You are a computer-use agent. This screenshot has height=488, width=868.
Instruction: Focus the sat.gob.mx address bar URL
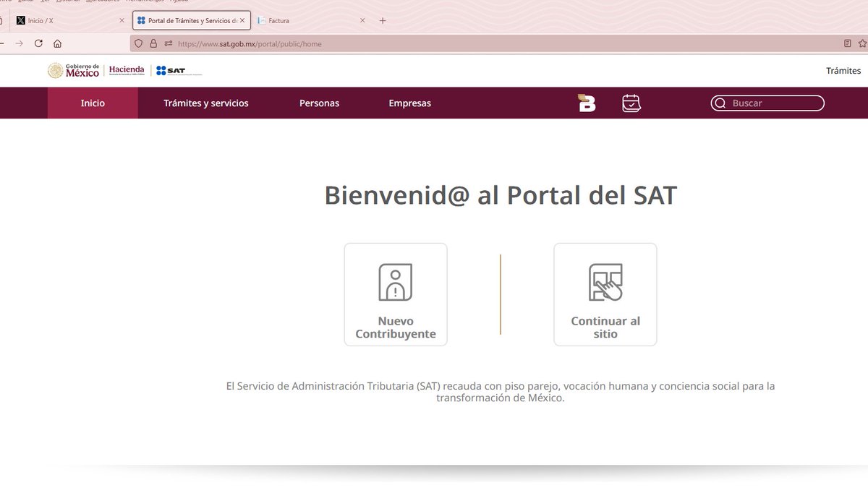(250, 43)
